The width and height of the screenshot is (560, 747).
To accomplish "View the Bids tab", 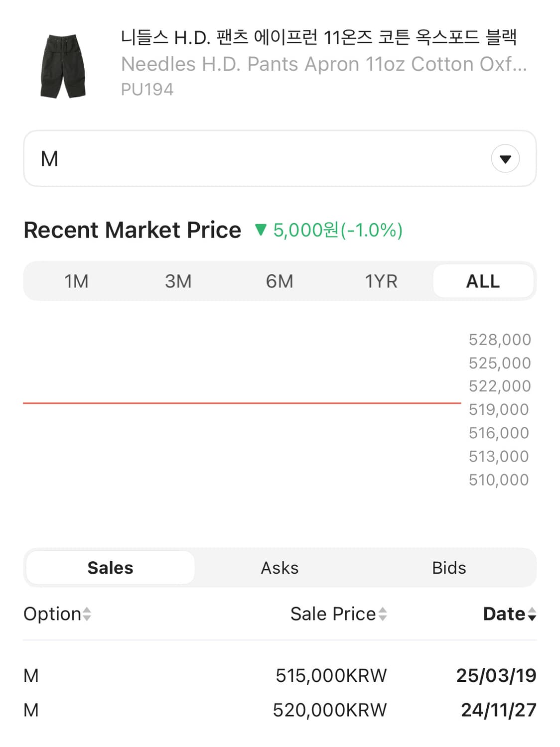I will click(449, 568).
